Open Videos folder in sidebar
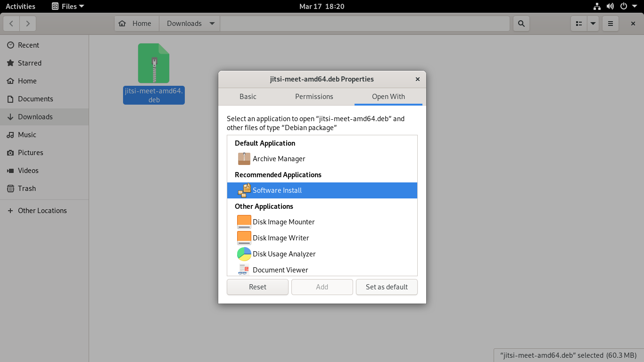This screenshot has height=362, width=644. pos(44,171)
